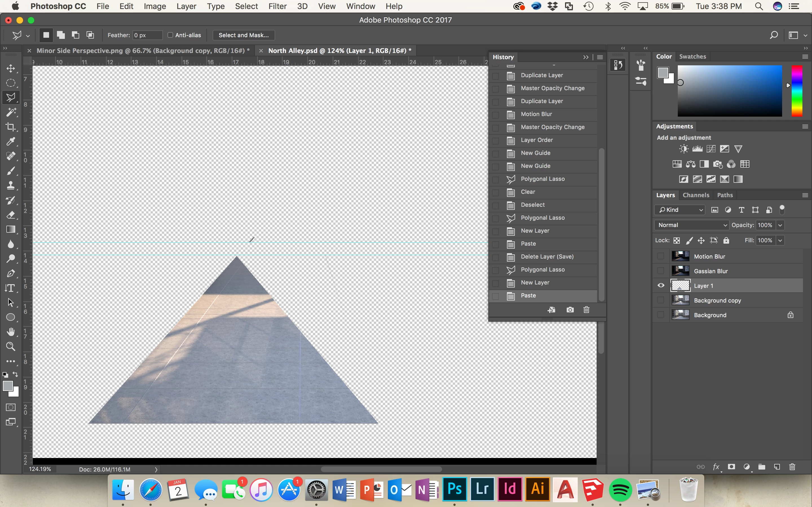Click the foreground color swatch in Color panel
This screenshot has width=812, height=507.
[x=663, y=73]
